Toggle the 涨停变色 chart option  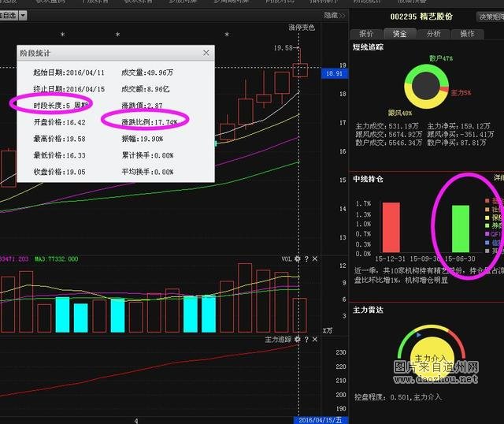coord(301,28)
